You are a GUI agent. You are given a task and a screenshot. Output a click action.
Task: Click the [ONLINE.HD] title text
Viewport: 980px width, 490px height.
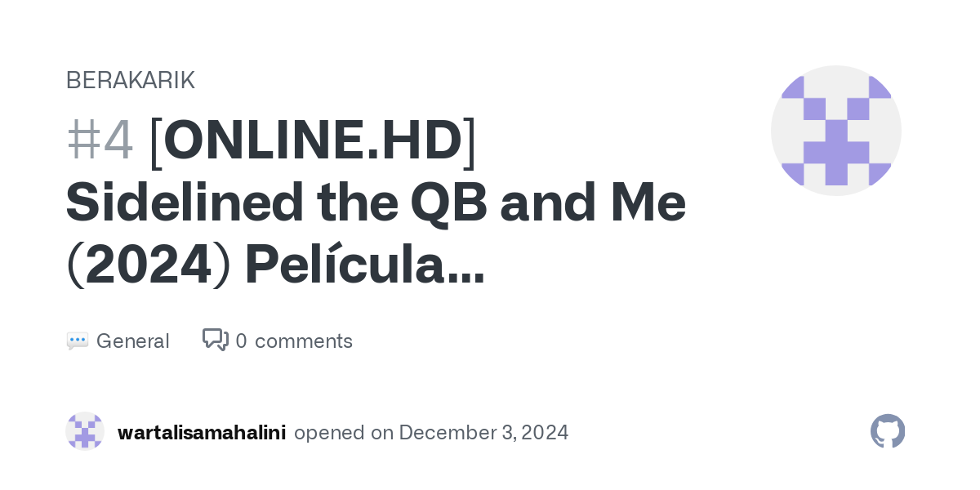[314, 140]
